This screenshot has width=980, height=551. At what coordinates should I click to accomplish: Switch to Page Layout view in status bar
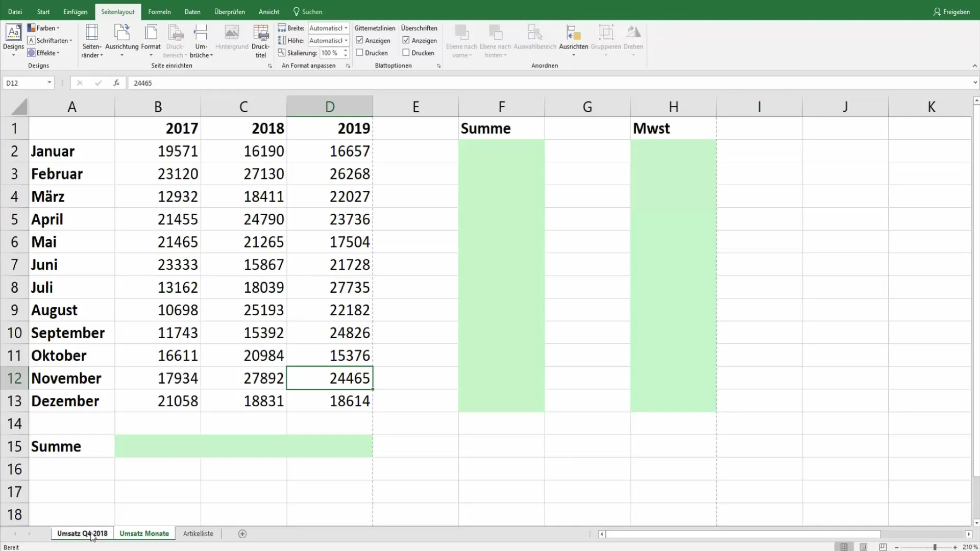coord(864,547)
